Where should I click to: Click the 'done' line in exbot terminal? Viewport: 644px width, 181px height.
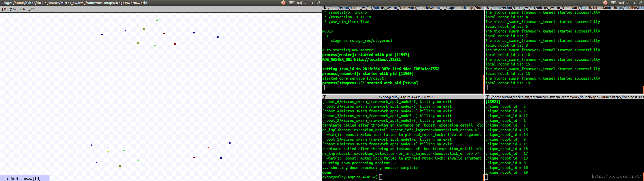326,173
